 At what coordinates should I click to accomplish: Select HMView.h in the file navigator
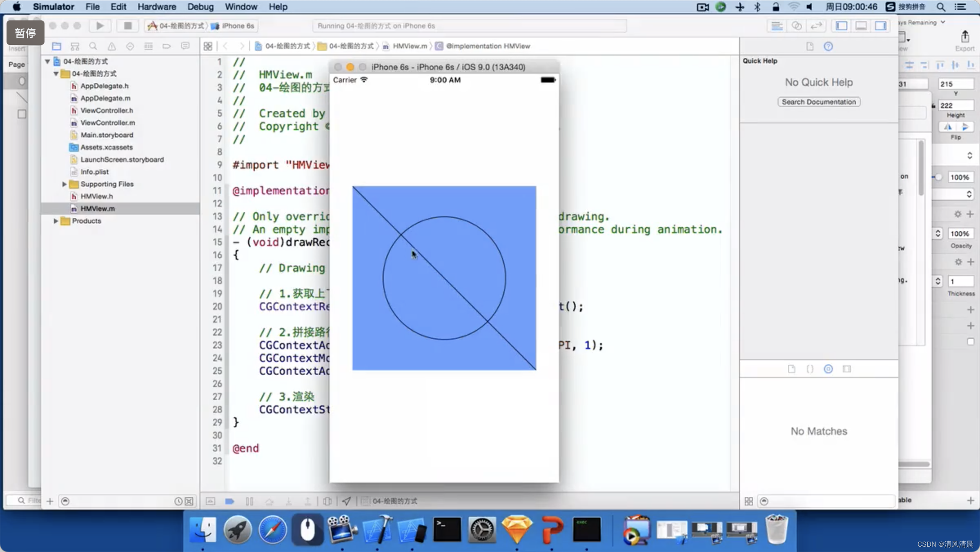tap(120, 196)
